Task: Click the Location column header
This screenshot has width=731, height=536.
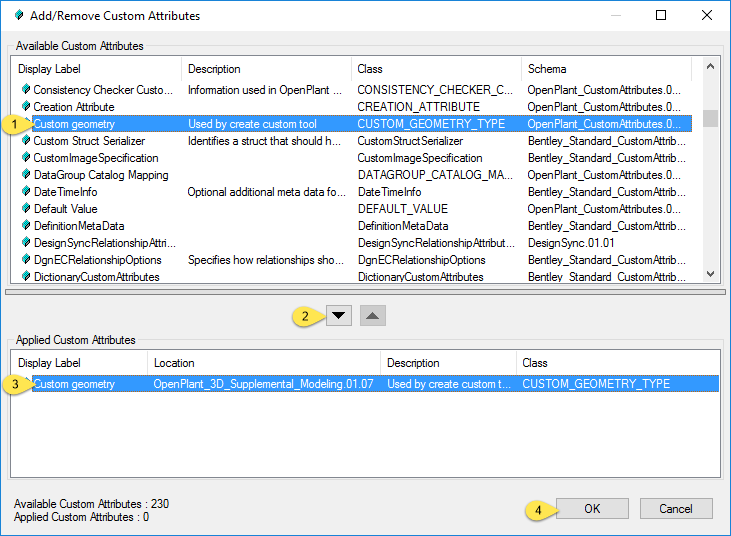Action: click(263, 363)
